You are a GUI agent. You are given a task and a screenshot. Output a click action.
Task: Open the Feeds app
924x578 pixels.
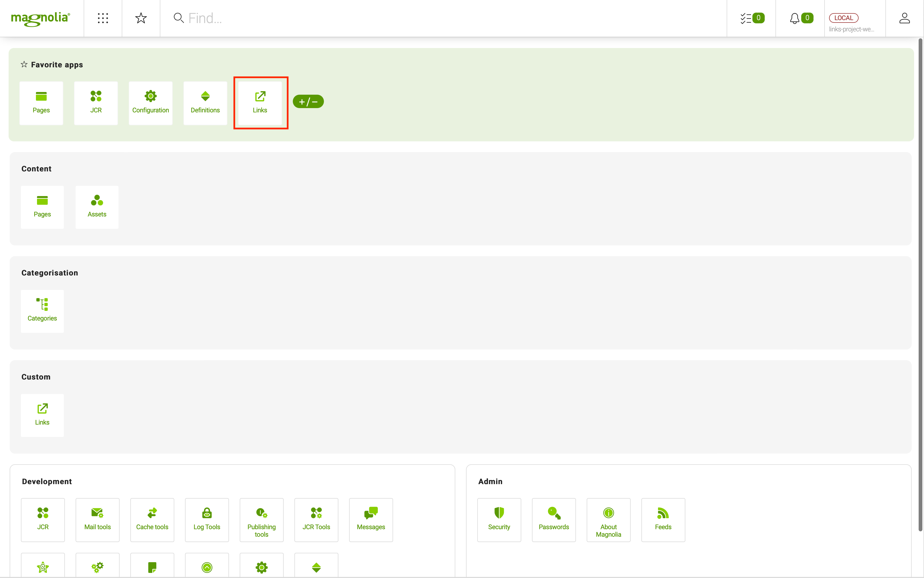663,520
